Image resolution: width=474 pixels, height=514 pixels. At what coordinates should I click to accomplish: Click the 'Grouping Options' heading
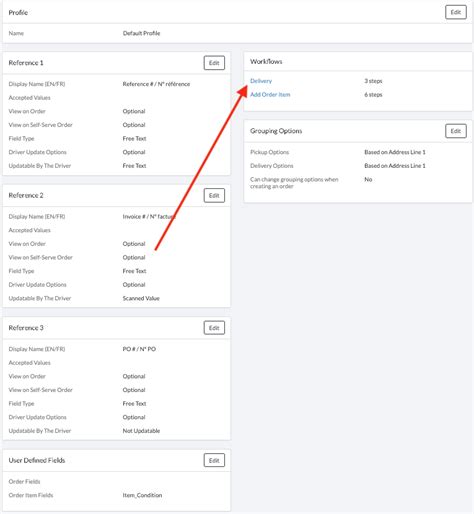pos(276,131)
